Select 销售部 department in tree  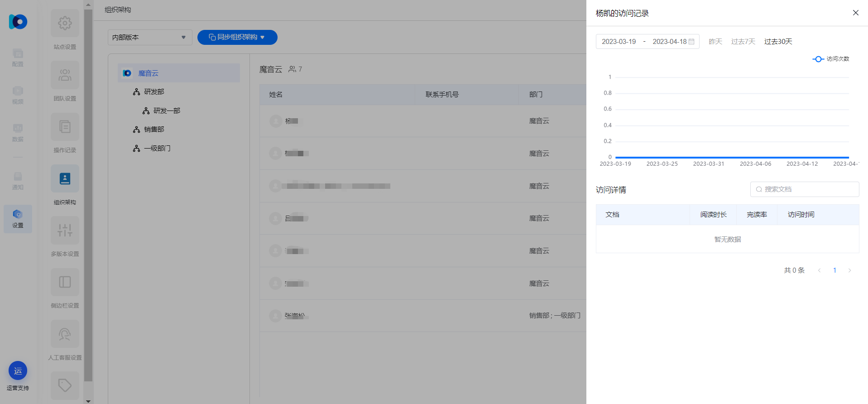pyautogui.click(x=154, y=130)
